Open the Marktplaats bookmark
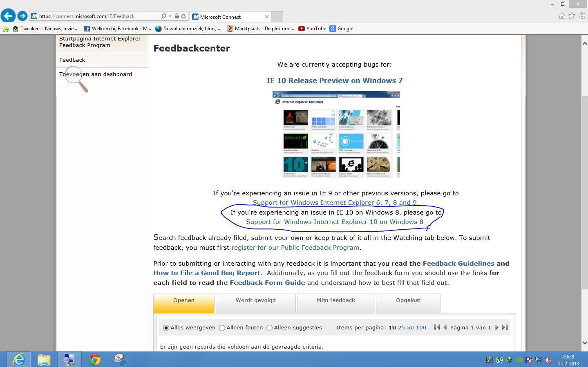The width and height of the screenshot is (588, 367). [261, 29]
